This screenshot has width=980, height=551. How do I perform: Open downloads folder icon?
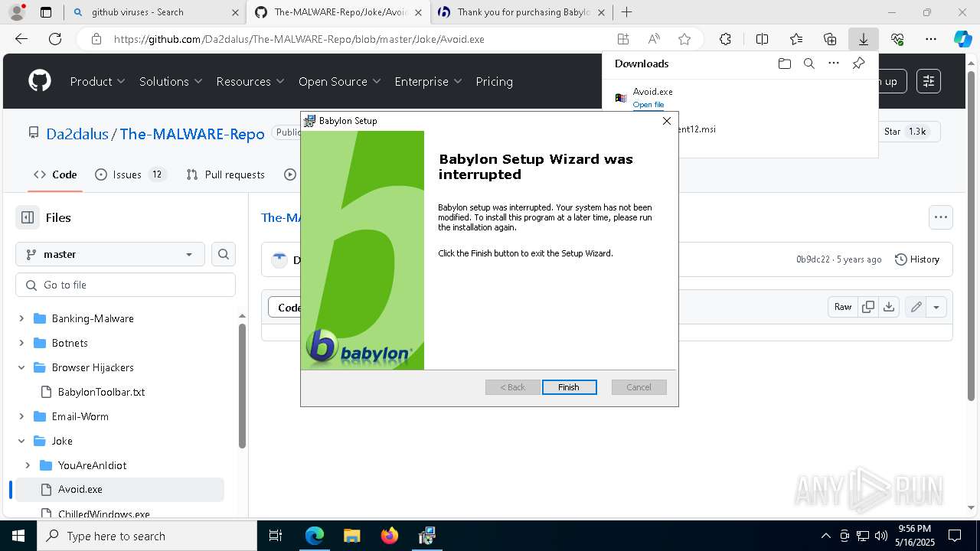784,64
